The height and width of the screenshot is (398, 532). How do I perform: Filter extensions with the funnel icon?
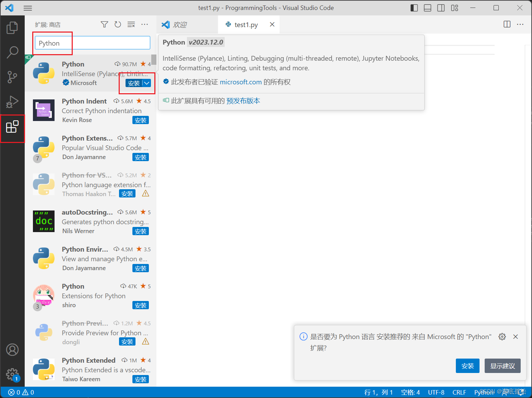[x=104, y=24]
